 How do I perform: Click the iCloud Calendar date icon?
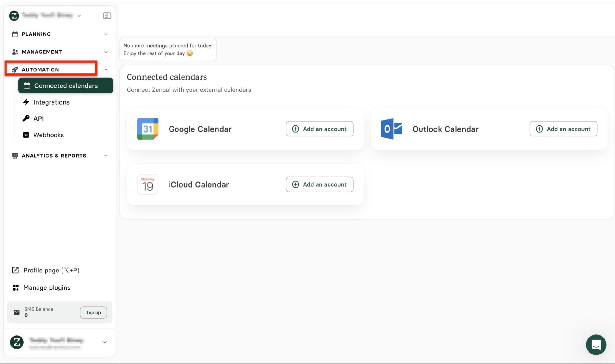pos(148,184)
